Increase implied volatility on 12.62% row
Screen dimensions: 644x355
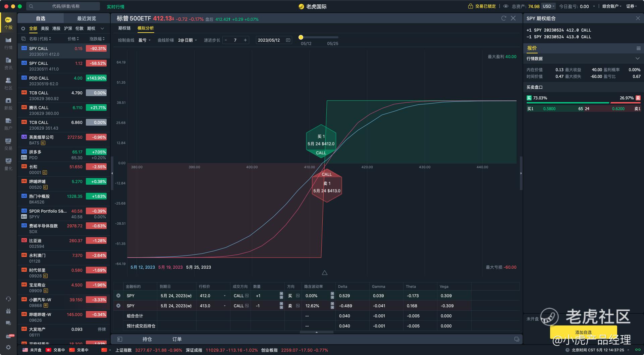332,304
